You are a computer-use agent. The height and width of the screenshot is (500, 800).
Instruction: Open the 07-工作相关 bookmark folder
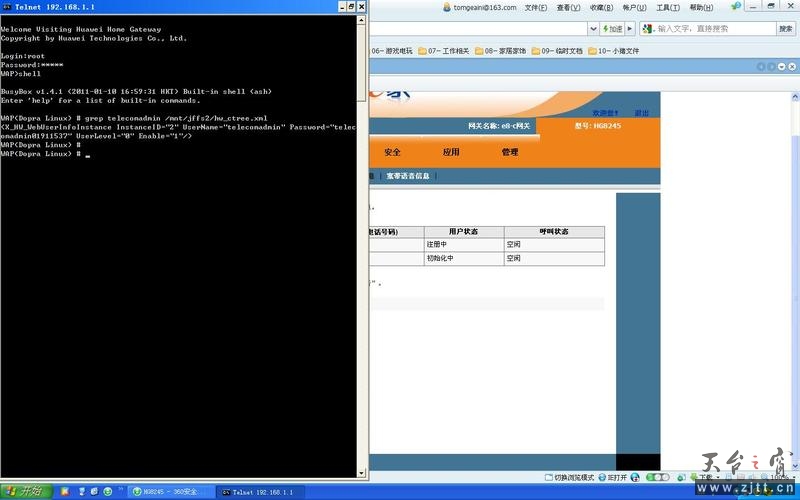pyautogui.click(x=443, y=50)
